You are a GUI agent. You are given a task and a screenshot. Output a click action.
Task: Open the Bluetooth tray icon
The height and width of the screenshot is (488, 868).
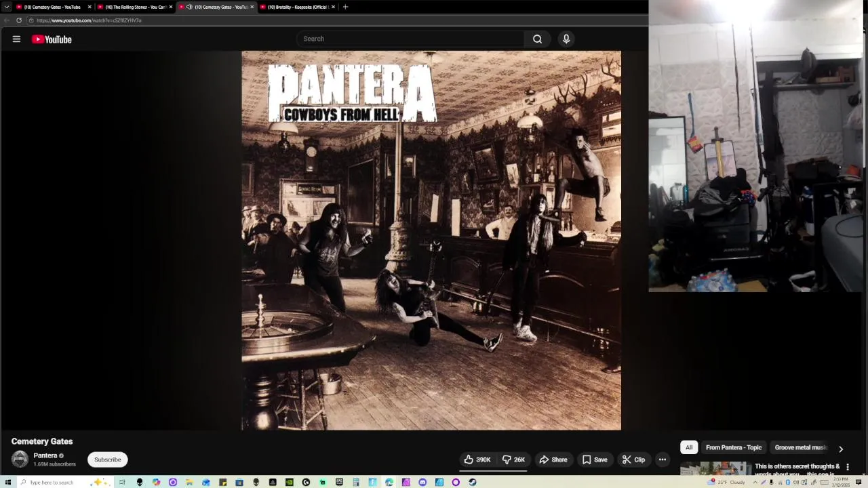point(788,482)
